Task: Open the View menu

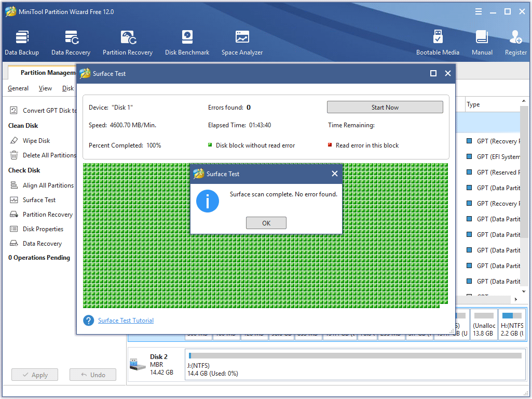Action: click(x=45, y=88)
